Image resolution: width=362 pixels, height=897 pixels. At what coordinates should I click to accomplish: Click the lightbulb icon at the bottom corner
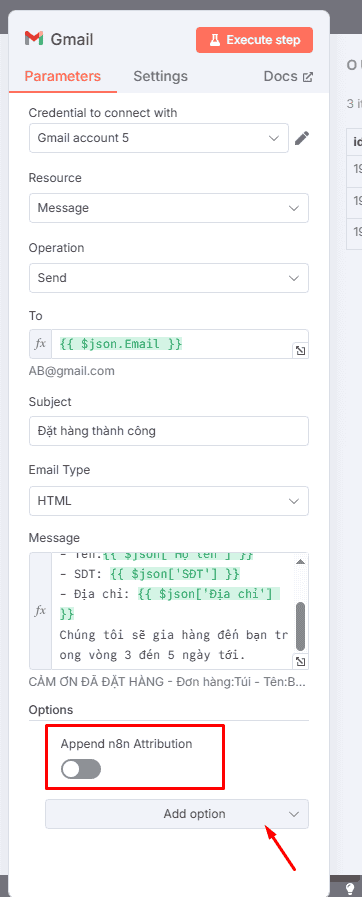[351, 888]
